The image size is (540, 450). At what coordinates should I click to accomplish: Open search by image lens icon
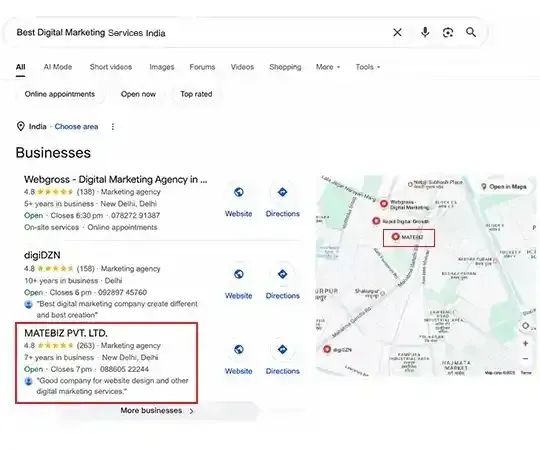click(448, 33)
